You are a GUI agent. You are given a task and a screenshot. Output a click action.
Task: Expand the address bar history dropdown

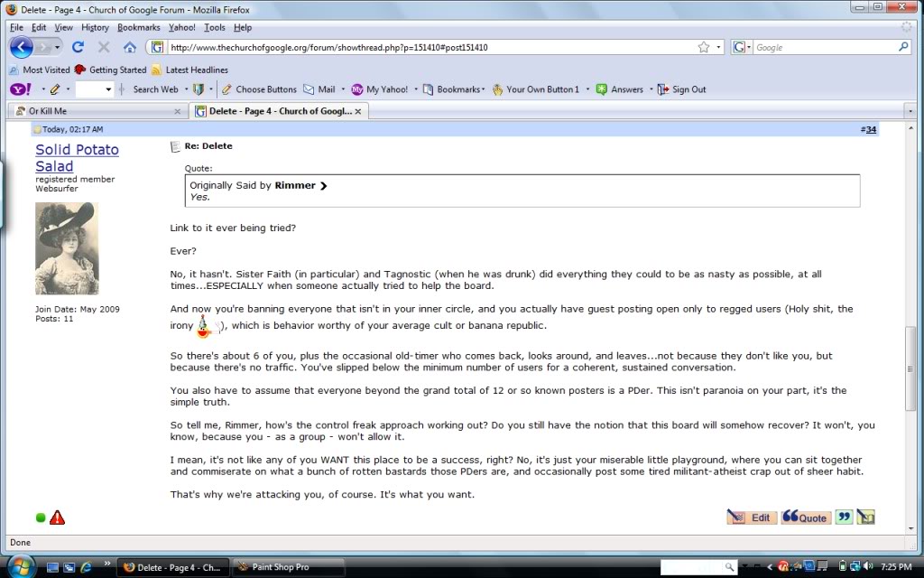[x=718, y=47]
